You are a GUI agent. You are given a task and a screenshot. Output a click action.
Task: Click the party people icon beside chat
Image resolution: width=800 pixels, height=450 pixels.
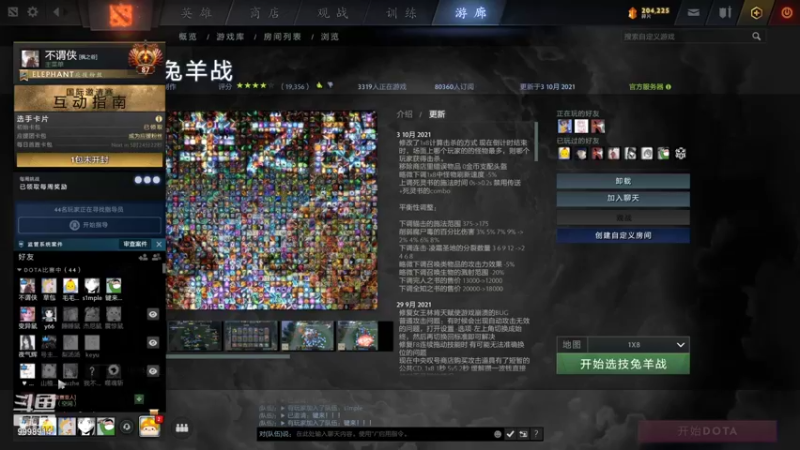pyautogui.click(x=182, y=427)
